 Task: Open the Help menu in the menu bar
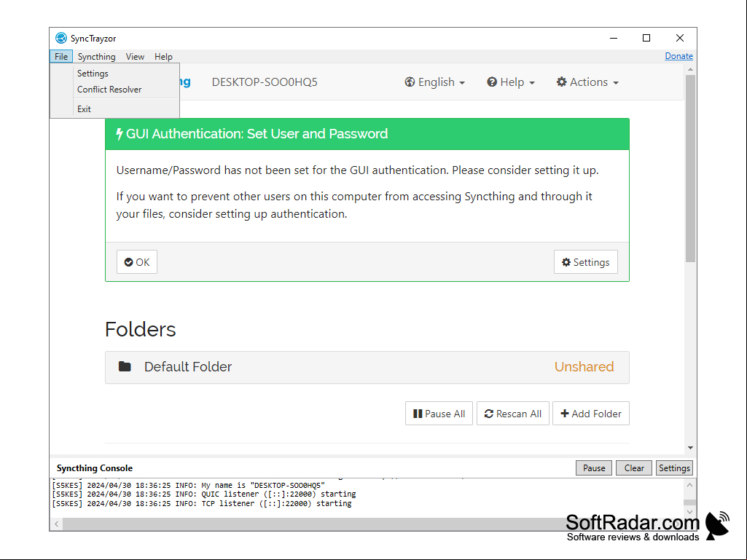pos(163,57)
